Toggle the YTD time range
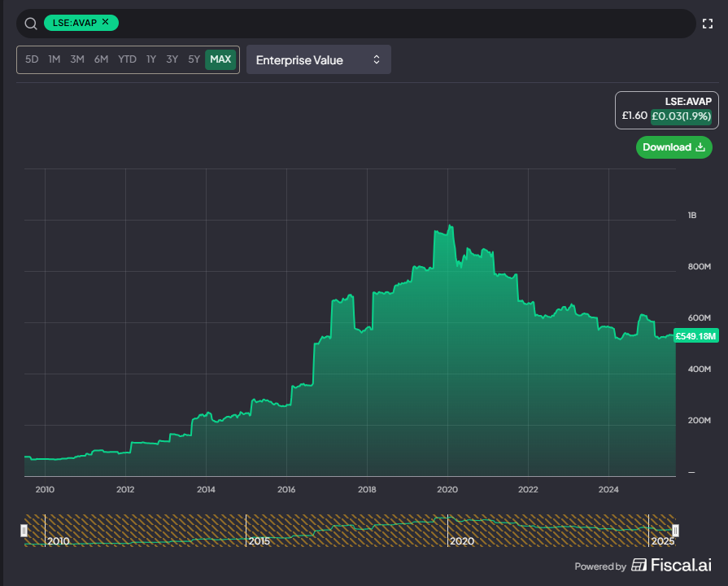 [x=127, y=59]
